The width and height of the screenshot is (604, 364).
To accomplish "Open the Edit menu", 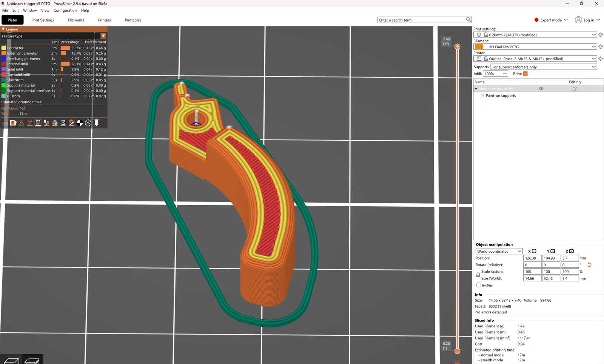I will click(x=15, y=11).
